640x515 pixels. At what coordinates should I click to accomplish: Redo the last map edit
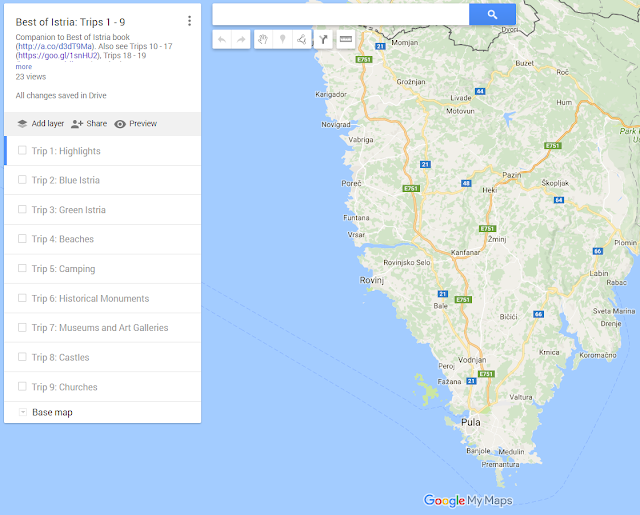(x=241, y=40)
